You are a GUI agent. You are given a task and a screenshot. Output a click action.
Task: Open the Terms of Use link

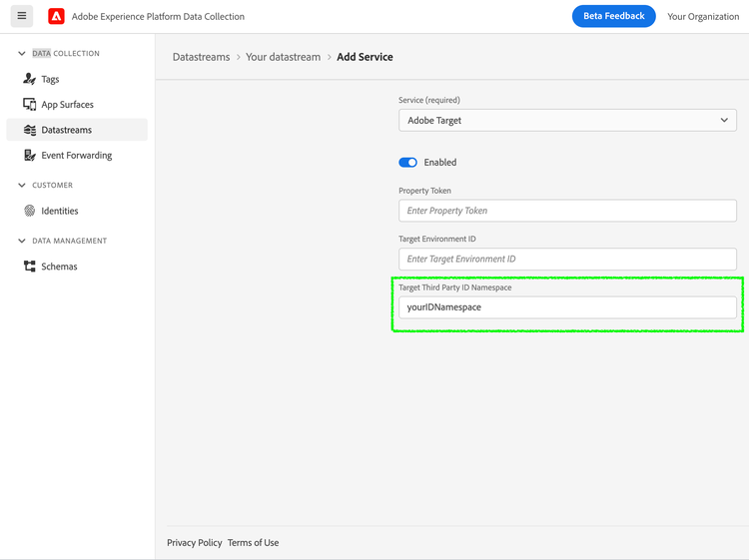point(254,542)
